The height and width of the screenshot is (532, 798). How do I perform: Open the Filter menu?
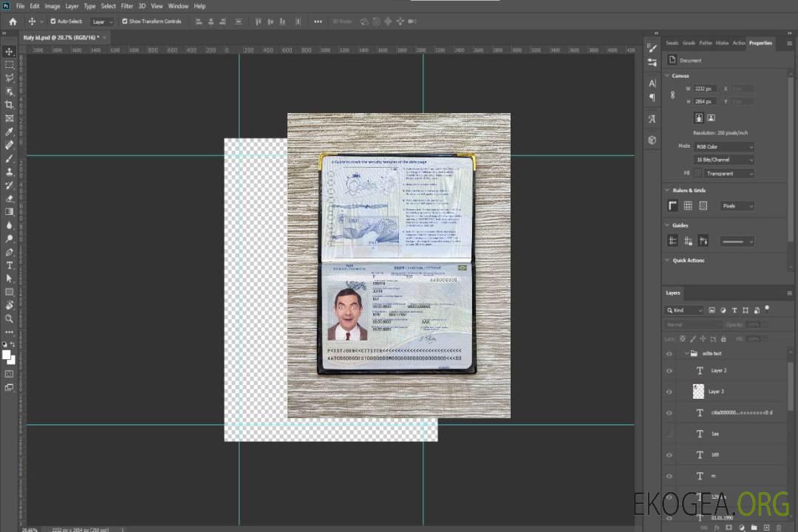[x=127, y=6]
